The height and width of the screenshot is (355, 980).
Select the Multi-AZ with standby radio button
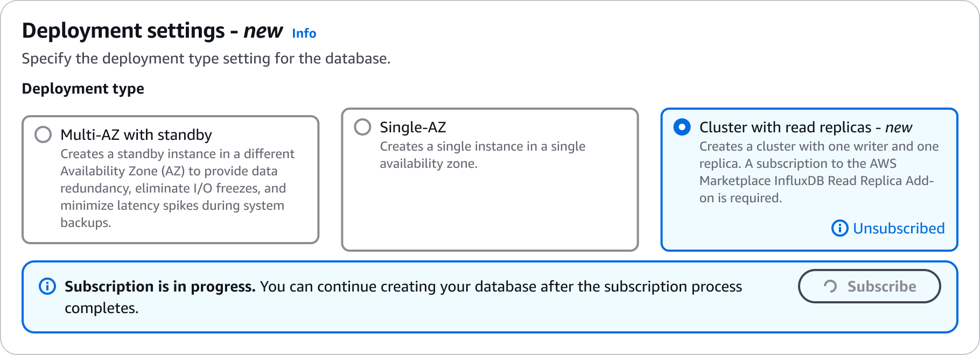pyautogui.click(x=43, y=134)
